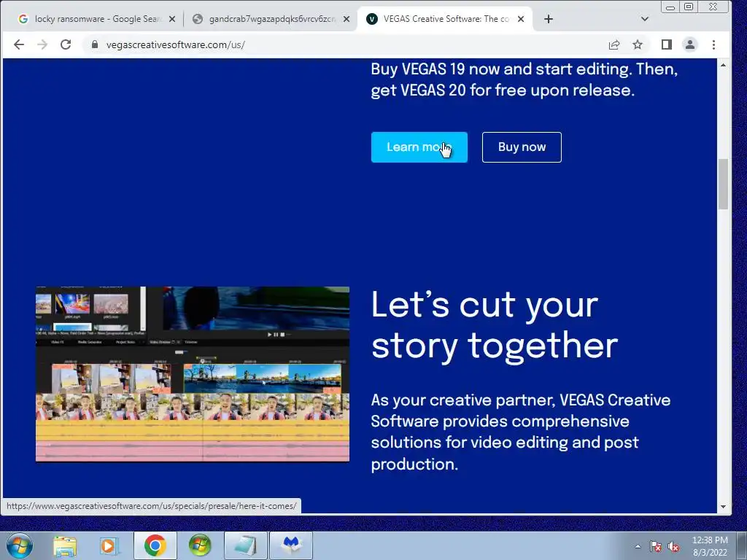Click the Learn more button
The height and width of the screenshot is (560, 747).
pyautogui.click(x=419, y=147)
